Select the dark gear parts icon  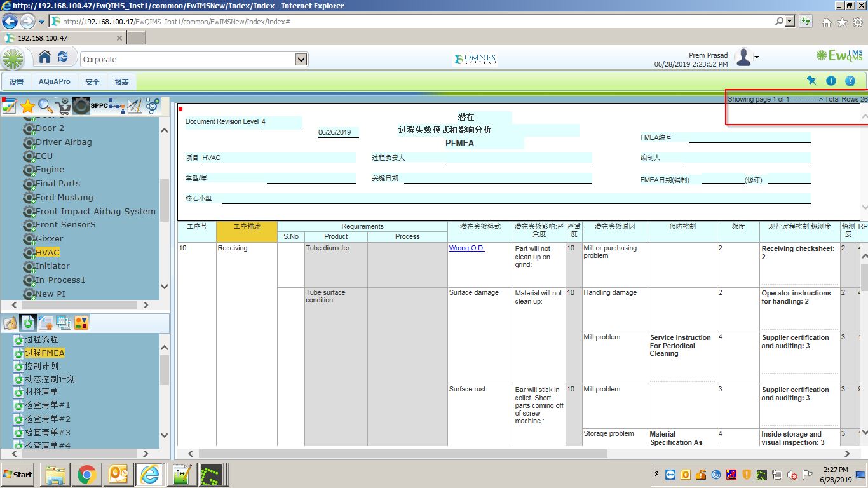click(x=81, y=106)
